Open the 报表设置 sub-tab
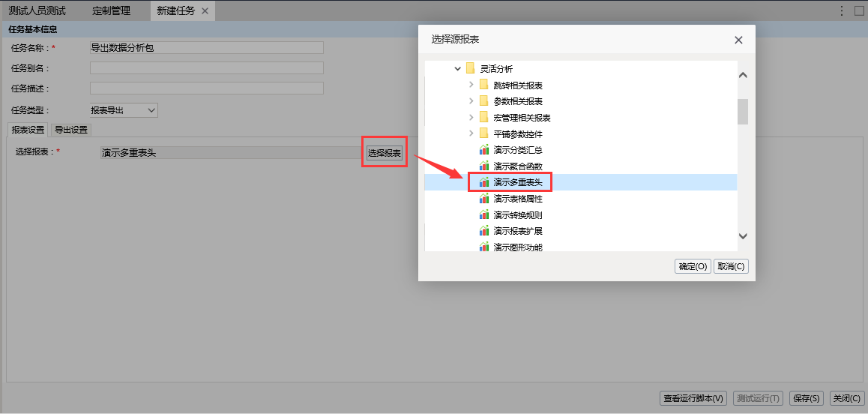This screenshot has height=414, width=868. pos(28,130)
